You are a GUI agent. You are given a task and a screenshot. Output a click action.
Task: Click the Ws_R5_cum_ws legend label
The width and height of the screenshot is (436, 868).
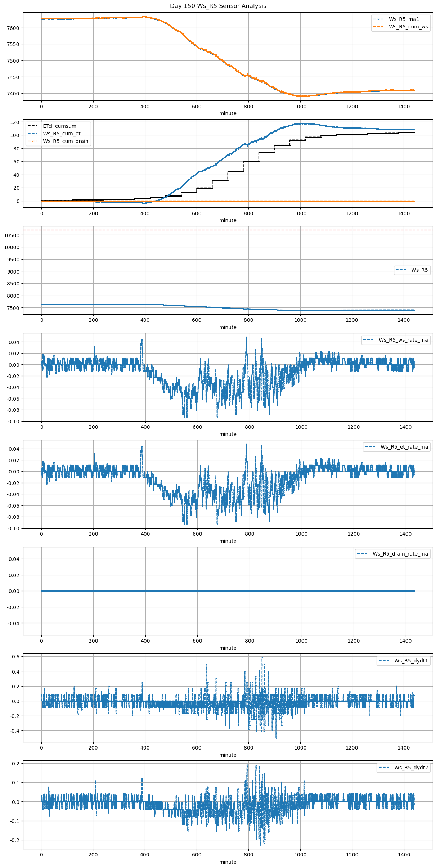[408, 27]
